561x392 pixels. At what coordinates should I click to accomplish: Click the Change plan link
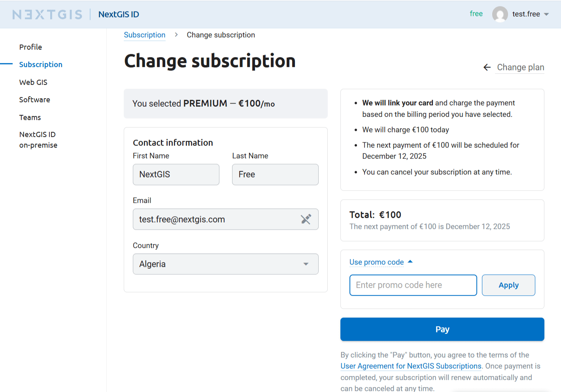point(520,67)
